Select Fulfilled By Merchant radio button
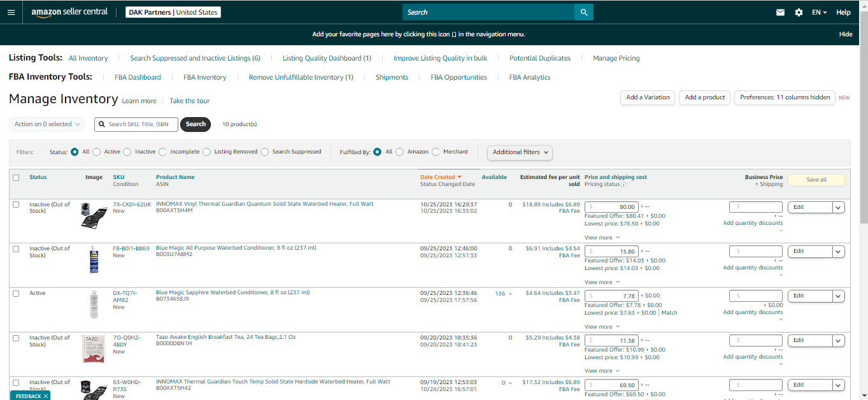 (x=436, y=152)
